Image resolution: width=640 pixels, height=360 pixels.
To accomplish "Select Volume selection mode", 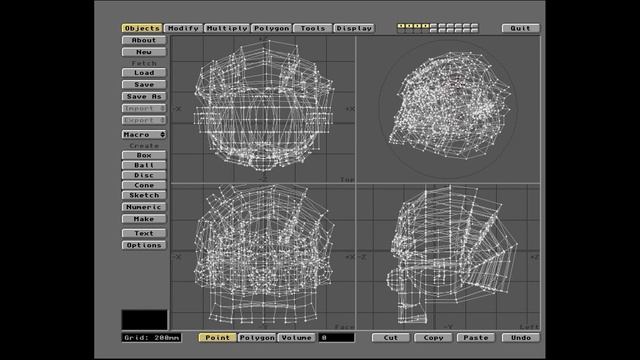I will [296, 338].
